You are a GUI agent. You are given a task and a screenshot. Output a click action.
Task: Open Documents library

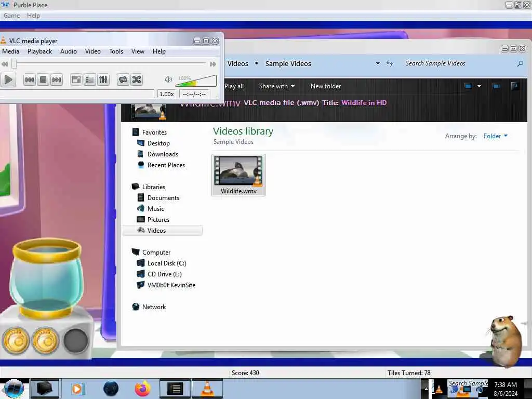tap(163, 198)
